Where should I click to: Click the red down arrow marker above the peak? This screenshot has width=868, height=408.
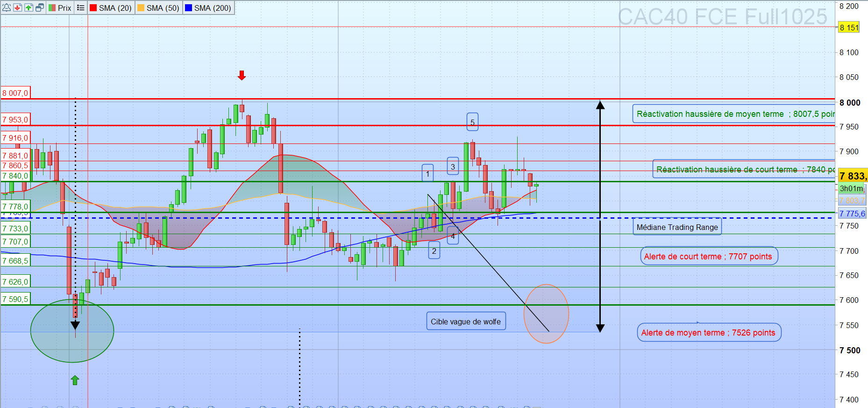[242, 75]
